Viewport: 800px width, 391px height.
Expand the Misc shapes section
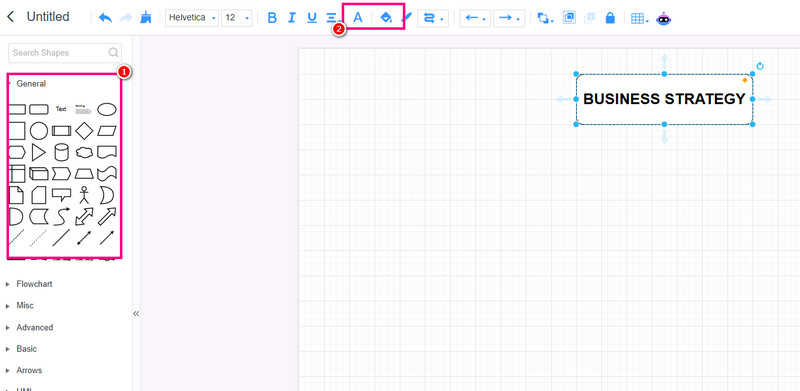24,305
